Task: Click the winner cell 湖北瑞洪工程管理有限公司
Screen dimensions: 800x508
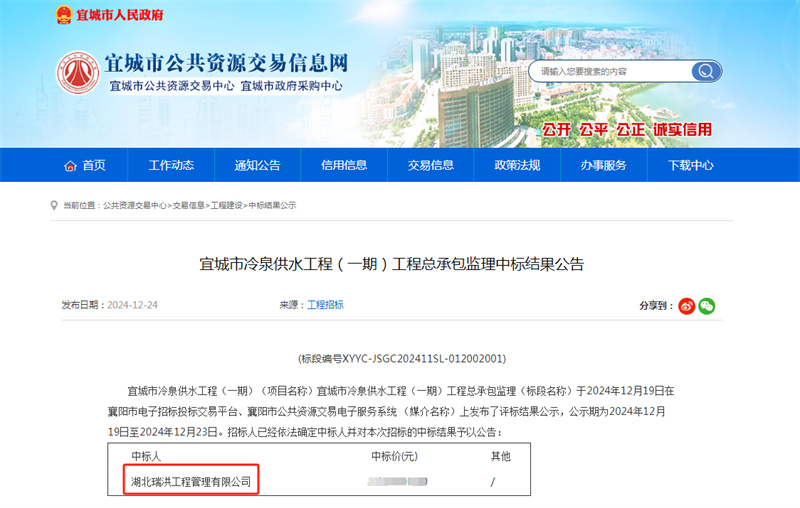Action: point(191,481)
